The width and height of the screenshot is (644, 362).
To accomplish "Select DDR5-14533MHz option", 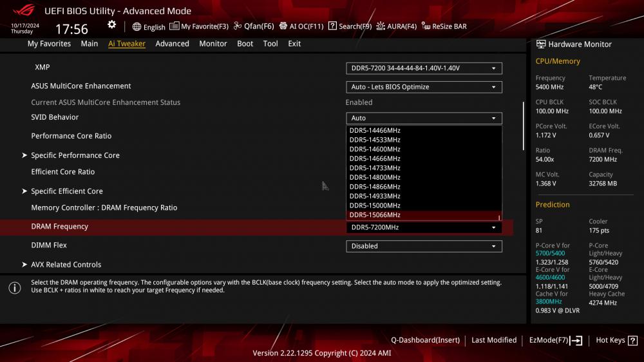I will point(424,140).
